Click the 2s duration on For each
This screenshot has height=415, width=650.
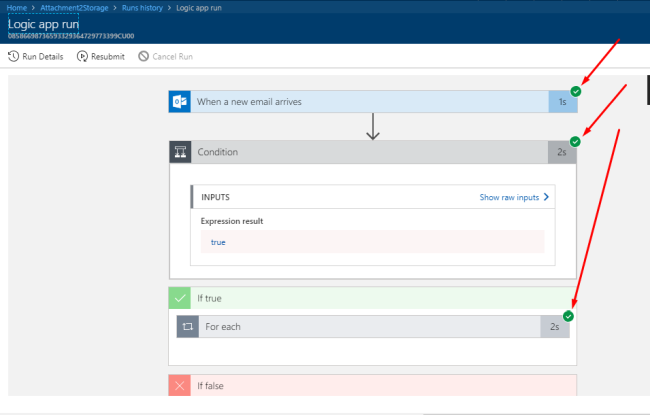click(555, 327)
